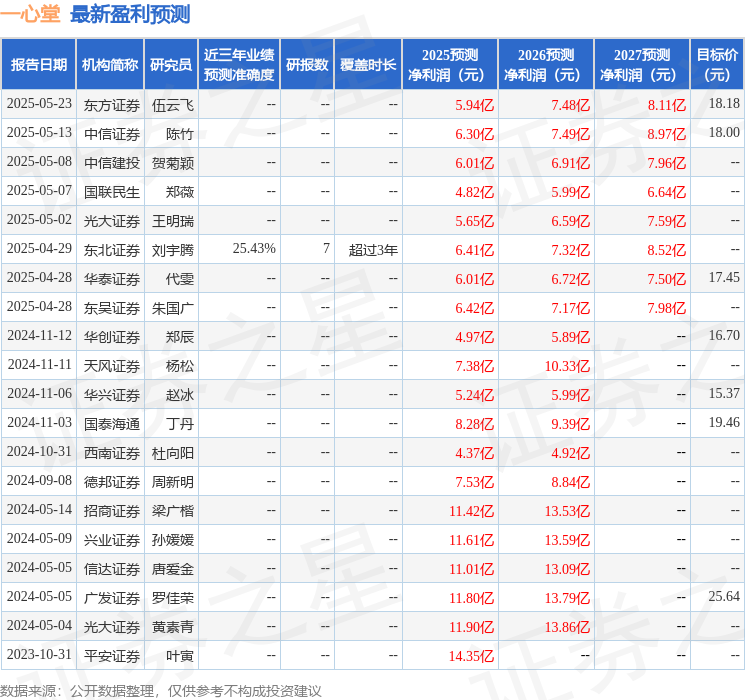Select the 信达证券 institution cell
This screenshot has height=700, width=745.
coord(112,569)
